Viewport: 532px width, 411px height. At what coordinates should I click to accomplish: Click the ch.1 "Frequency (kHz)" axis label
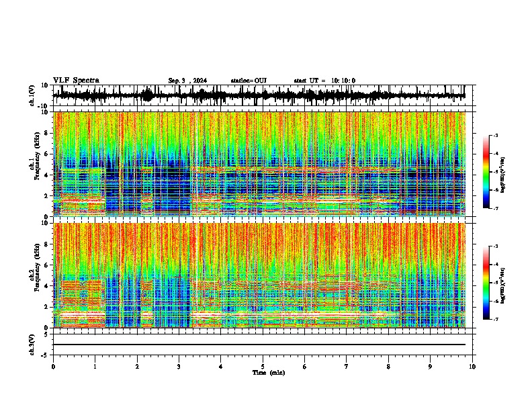click(37, 156)
